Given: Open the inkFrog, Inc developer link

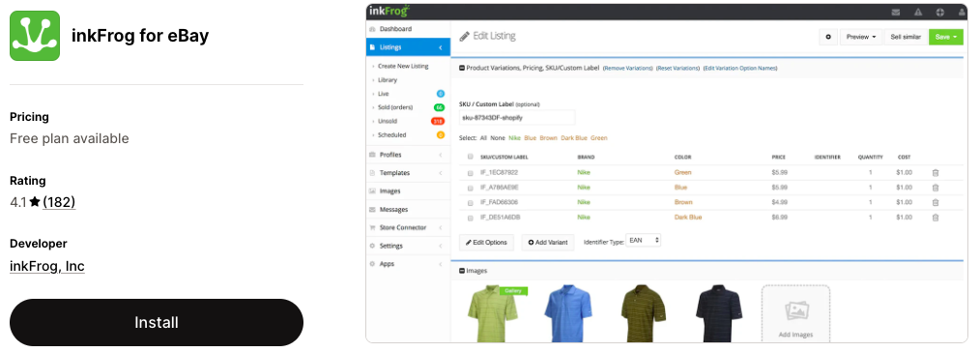Looking at the screenshot, I should pos(47,266).
